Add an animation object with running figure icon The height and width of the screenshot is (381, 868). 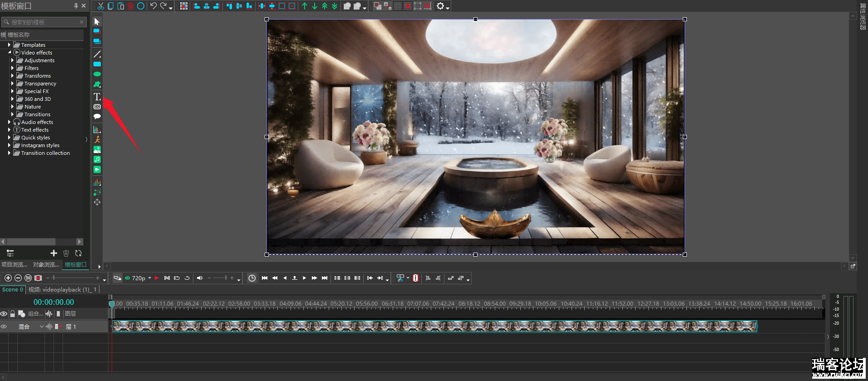(x=97, y=139)
